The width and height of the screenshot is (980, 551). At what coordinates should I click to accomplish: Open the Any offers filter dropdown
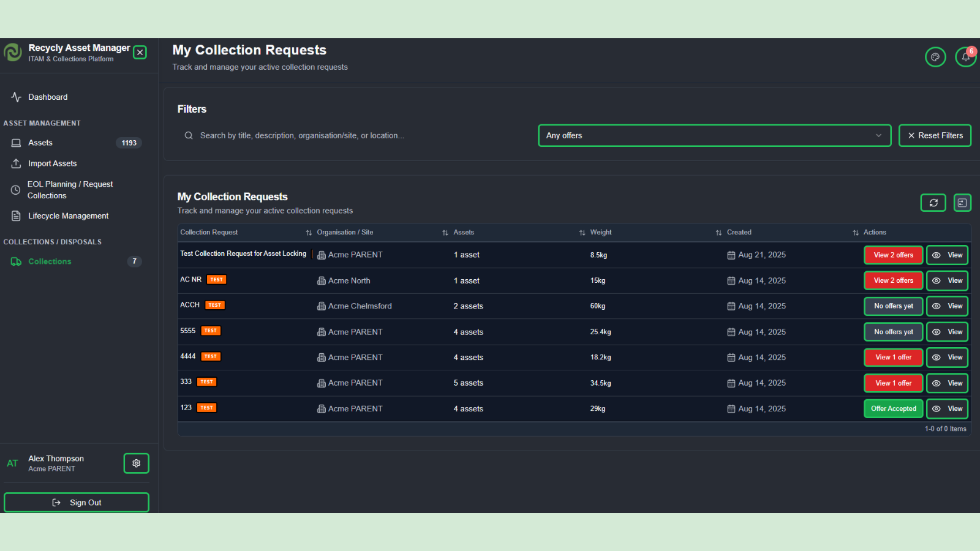[714, 136]
